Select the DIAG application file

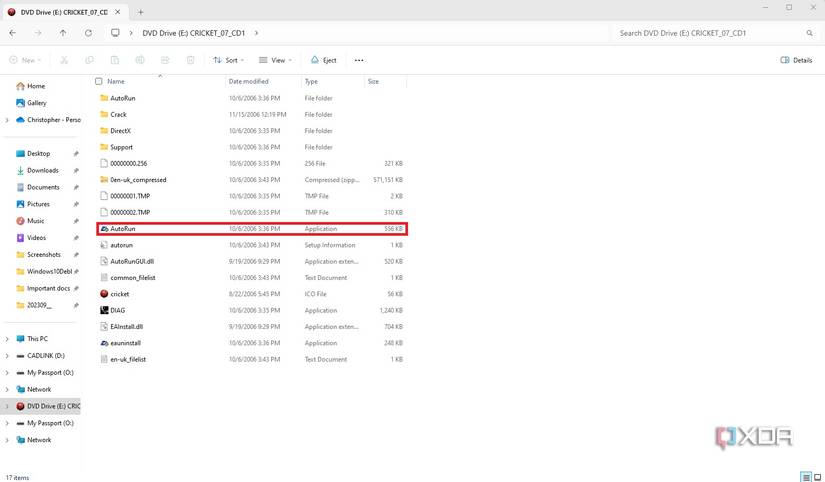point(252,310)
